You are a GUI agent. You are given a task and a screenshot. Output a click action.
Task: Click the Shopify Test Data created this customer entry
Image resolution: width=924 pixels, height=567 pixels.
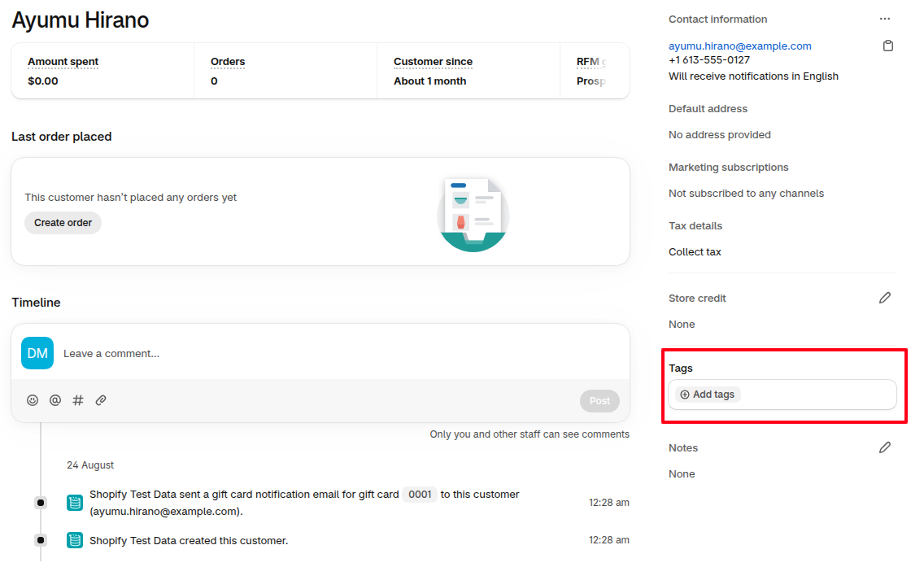189,540
